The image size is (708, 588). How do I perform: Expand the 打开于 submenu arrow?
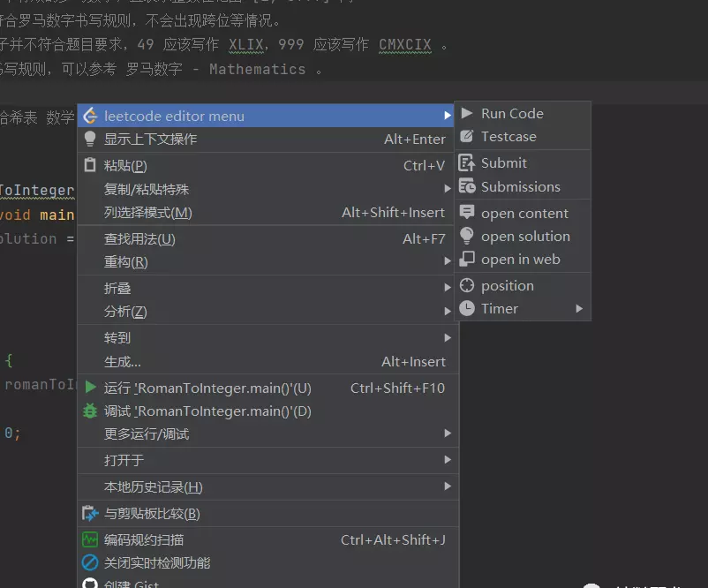point(447,459)
